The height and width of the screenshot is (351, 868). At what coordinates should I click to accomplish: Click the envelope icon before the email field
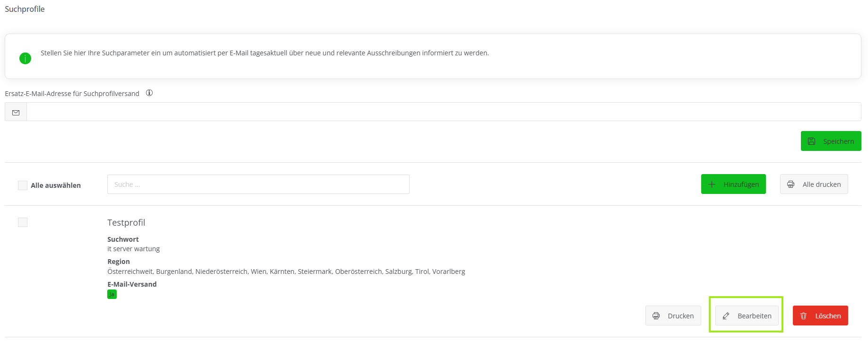16,113
